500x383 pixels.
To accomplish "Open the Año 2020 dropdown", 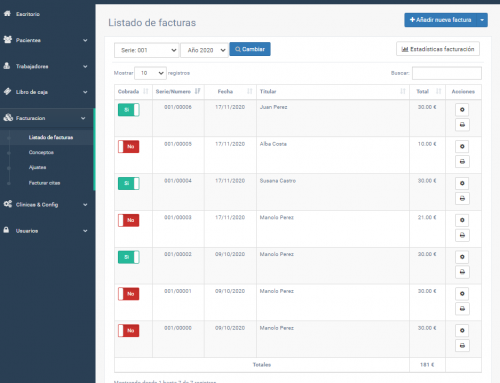I will point(204,50).
